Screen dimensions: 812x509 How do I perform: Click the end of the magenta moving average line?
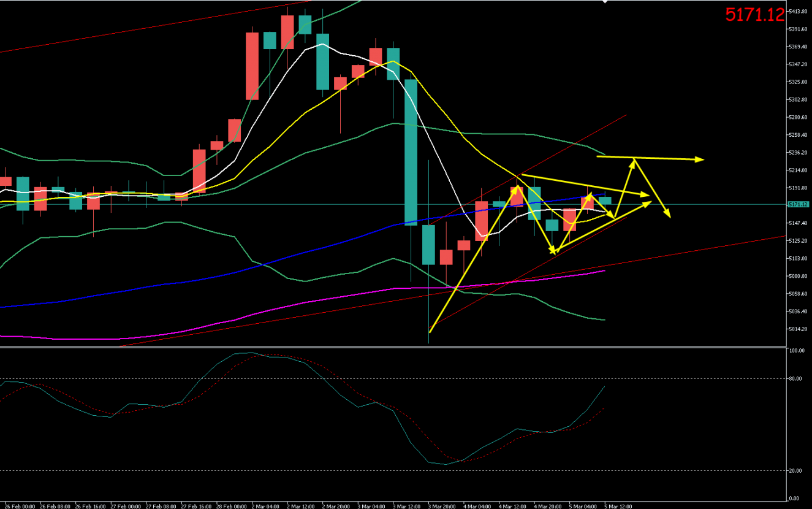[x=605, y=270]
